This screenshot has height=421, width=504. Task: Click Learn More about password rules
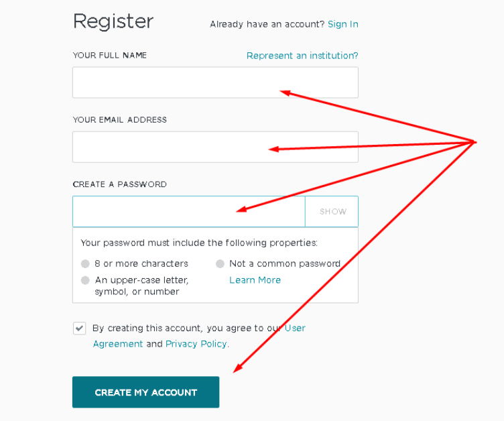coord(255,280)
